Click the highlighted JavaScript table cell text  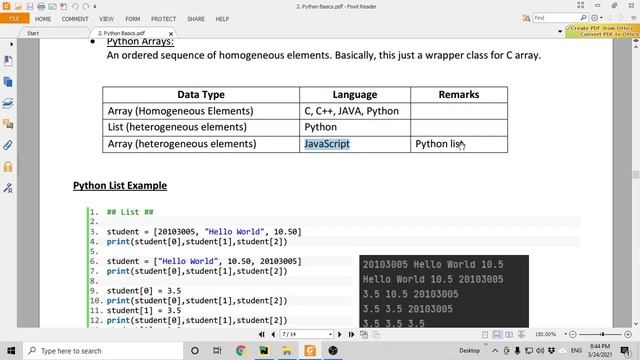[x=327, y=144]
